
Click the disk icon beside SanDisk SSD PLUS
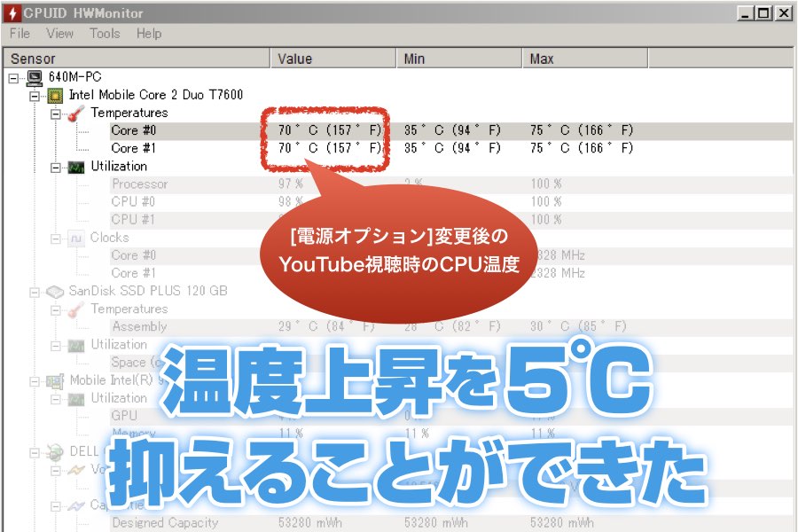point(55,290)
